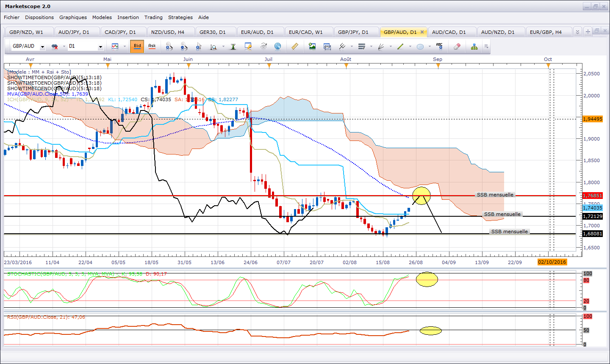
Task: Open the Trading menu
Action: (153, 17)
